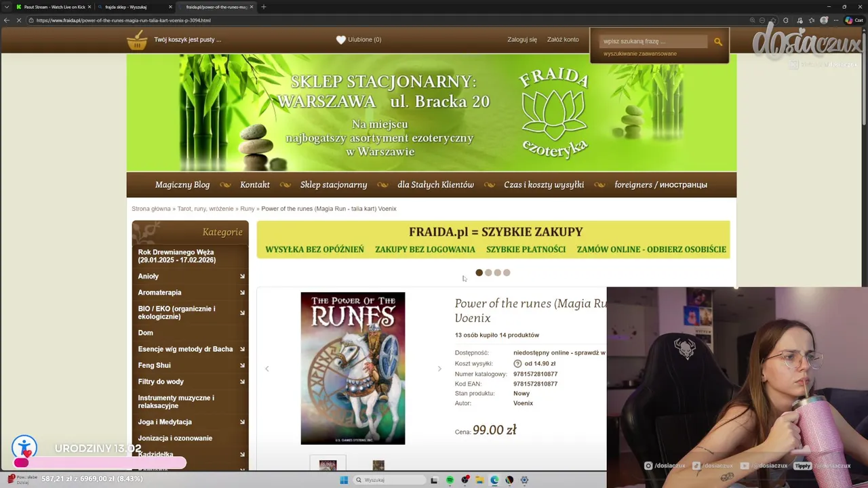Expand the Feng Shui category arrow

(x=242, y=365)
